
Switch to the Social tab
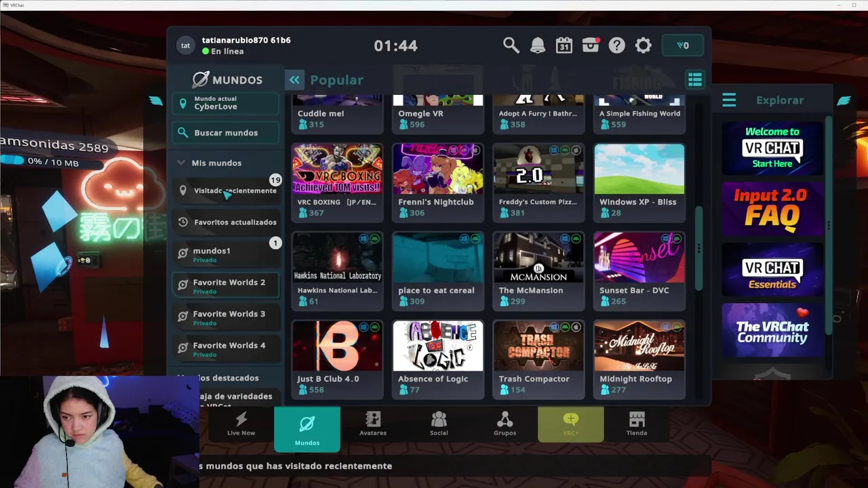(439, 424)
